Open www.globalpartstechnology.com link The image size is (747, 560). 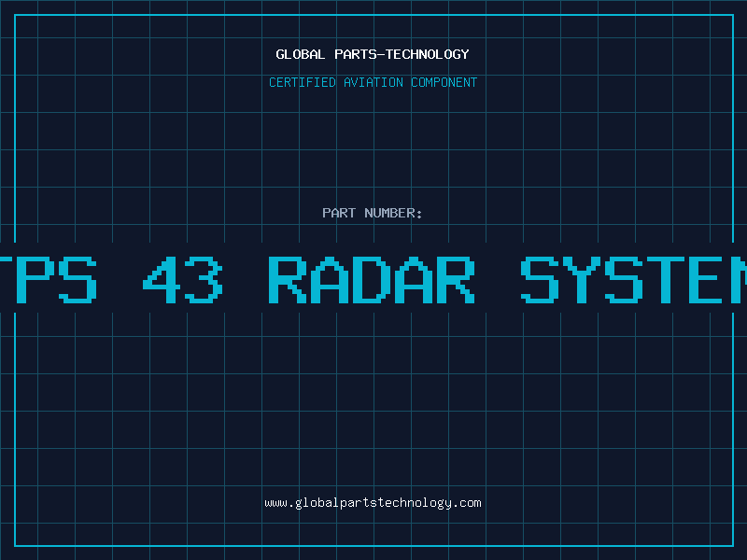coord(373,503)
